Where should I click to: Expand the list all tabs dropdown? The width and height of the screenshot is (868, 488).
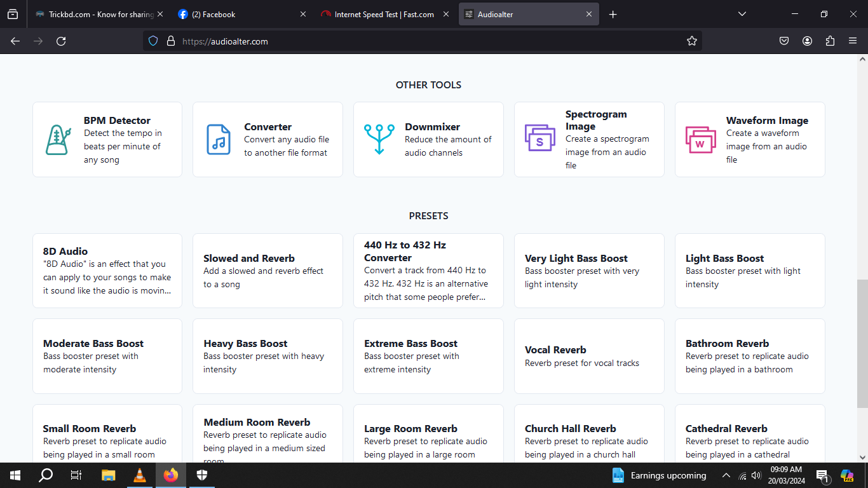pos(742,14)
